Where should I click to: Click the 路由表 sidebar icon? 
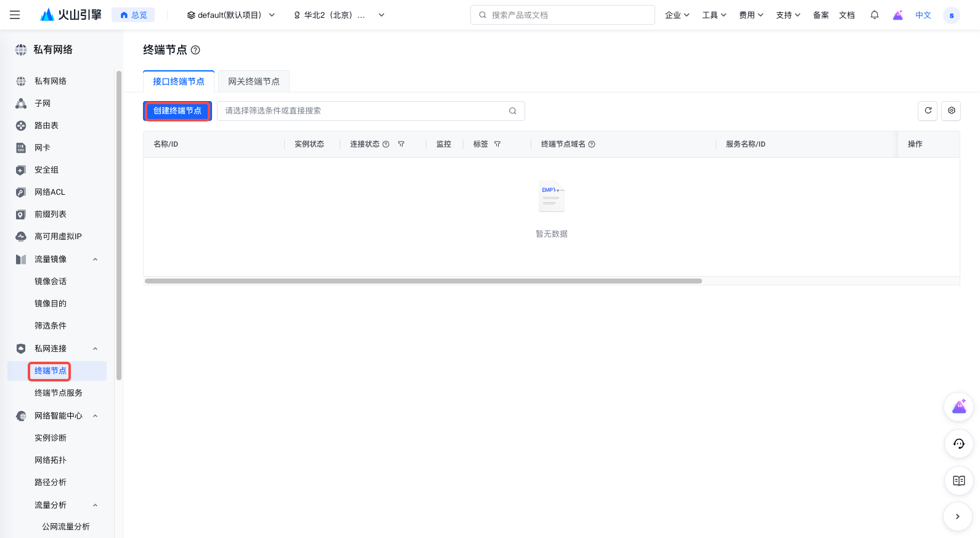21,126
